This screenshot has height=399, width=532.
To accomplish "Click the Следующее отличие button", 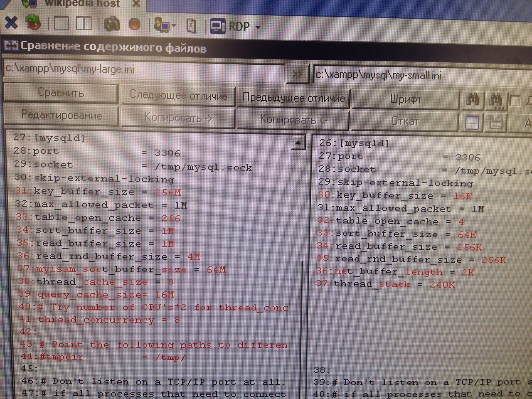I will tap(178, 96).
